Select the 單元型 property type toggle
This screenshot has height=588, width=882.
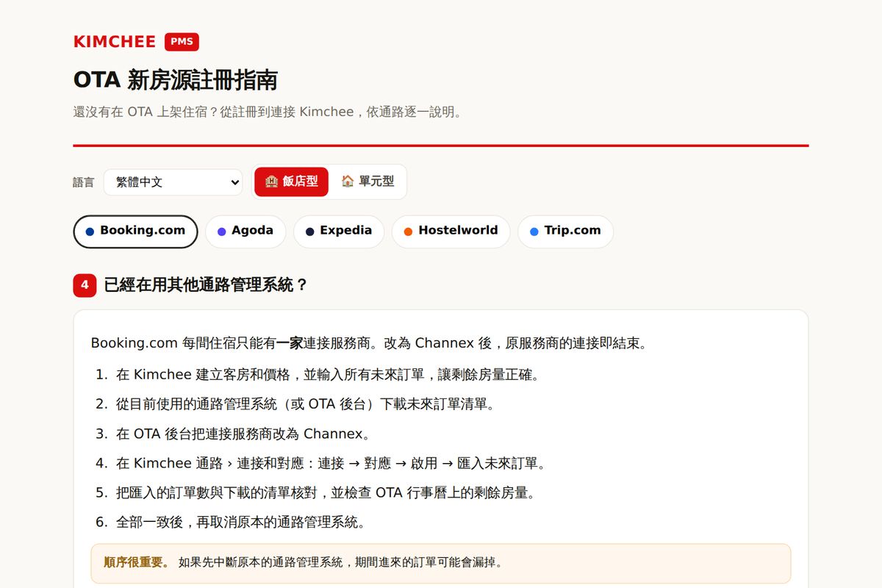(x=367, y=182)
